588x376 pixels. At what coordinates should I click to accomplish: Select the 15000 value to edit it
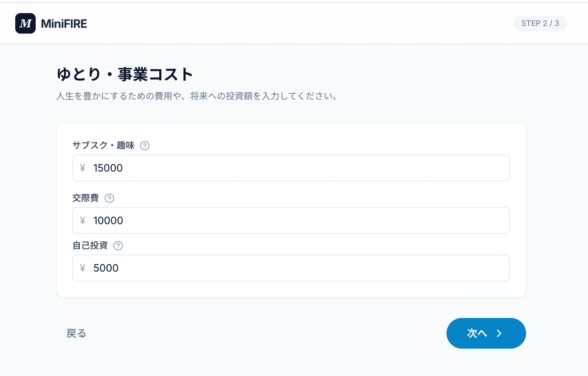(x=109, y=168)
